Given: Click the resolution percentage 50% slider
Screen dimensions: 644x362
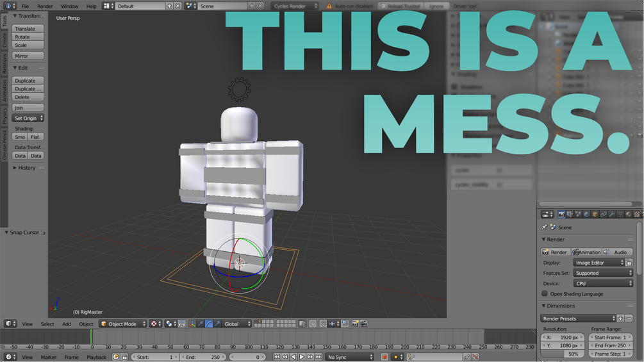Looking at the screenshot, I should point(563,354).
